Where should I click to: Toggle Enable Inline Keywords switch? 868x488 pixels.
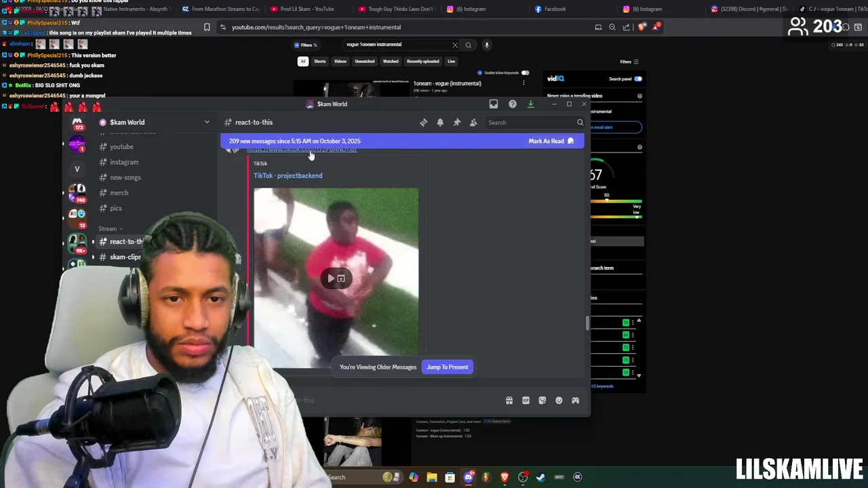pyautogui.click(x=525, y=73)
